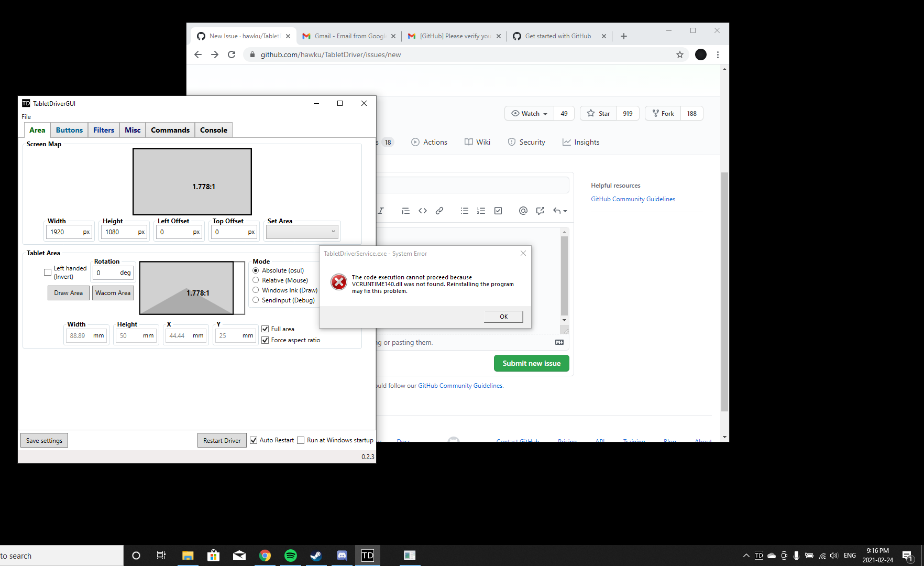Add an unordered list to the comment
924x566 pixels.
click(x=464, y=211)
